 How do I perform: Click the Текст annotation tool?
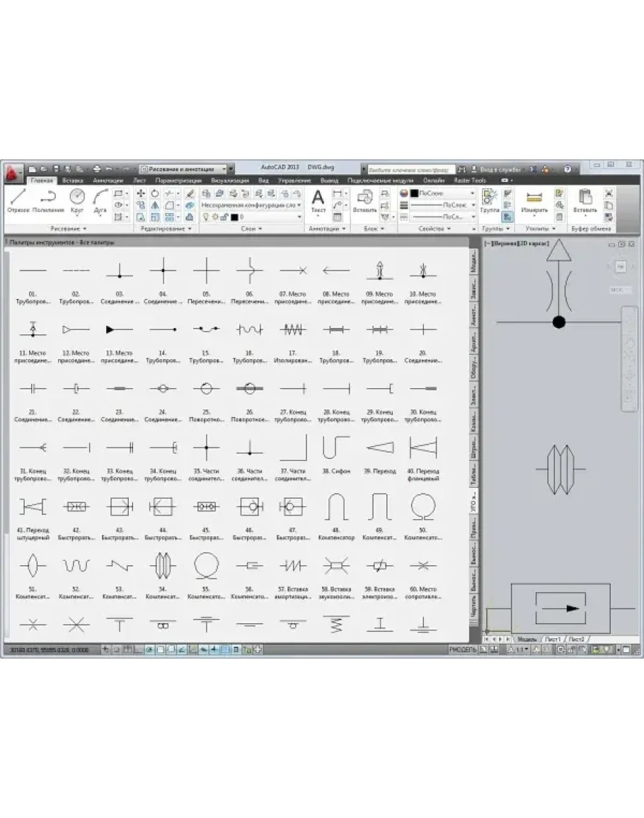point(318,200)
